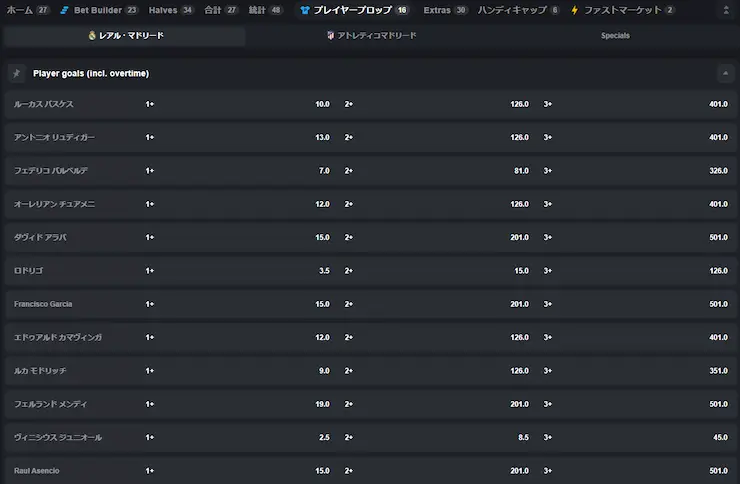Bet オーレリアン チュアメニ 1+ at 12.0
740x484 pixels.
coord(237,204)
